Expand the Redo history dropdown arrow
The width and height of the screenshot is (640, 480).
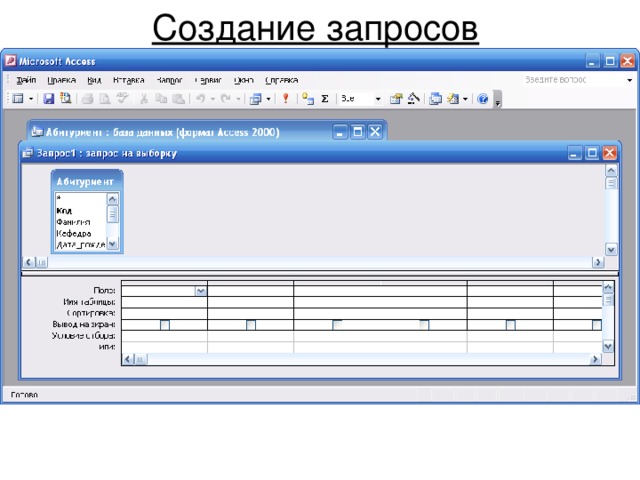238,99
